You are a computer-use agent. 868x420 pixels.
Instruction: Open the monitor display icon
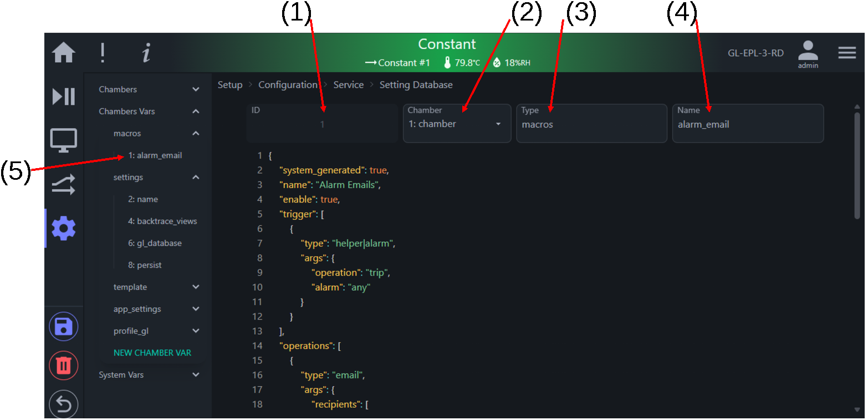(64, 140)
